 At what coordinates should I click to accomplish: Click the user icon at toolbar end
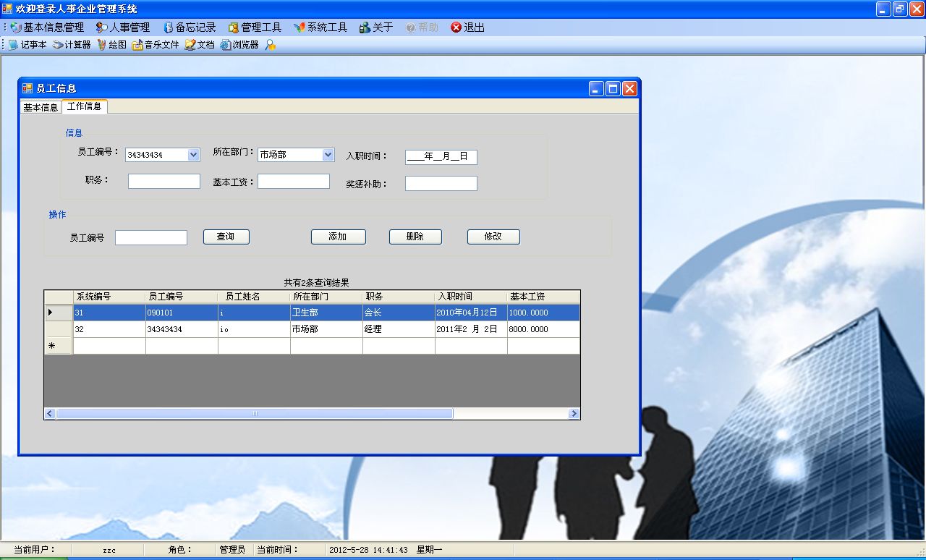pyautogui.click(x=270, y=45)
